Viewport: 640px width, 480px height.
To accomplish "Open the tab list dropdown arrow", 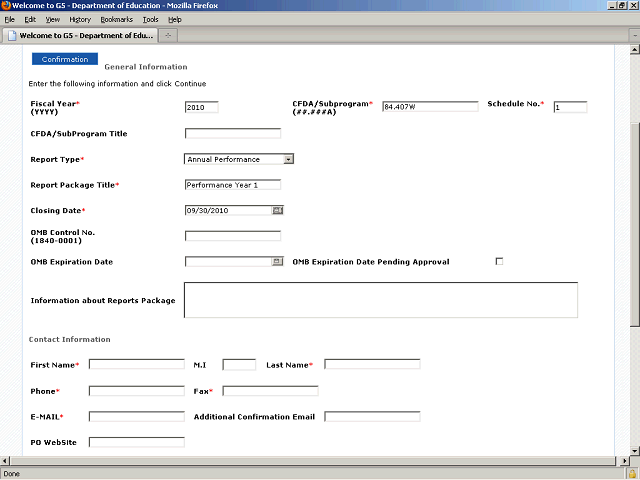I will [635, 36].
